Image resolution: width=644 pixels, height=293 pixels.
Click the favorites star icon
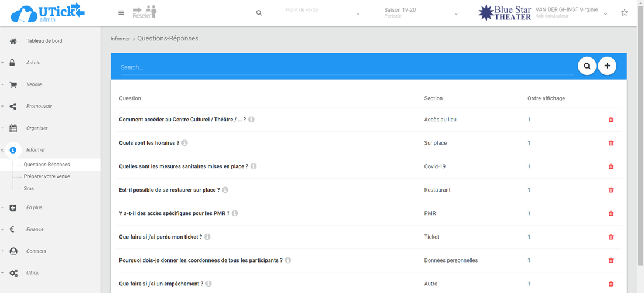point(624,13)
